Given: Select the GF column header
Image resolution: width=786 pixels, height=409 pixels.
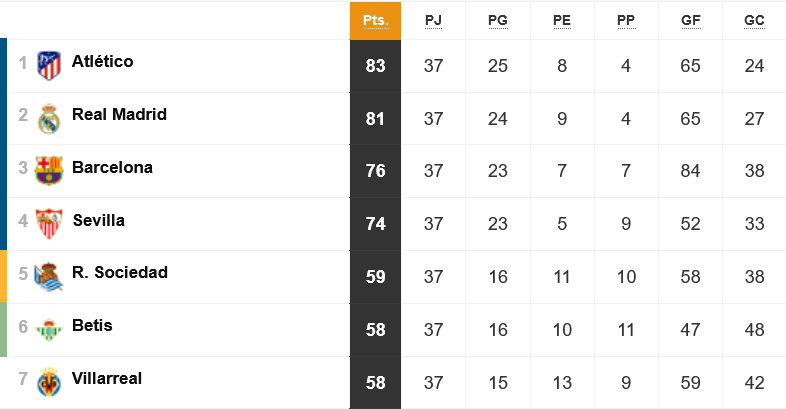Looking at the screenshot, I should [690, 21].
